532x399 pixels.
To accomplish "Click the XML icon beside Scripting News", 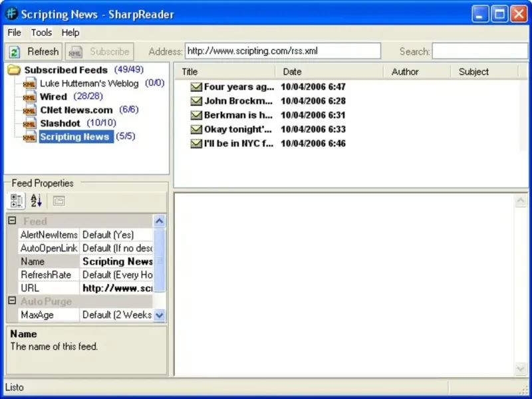I will 30,136.
